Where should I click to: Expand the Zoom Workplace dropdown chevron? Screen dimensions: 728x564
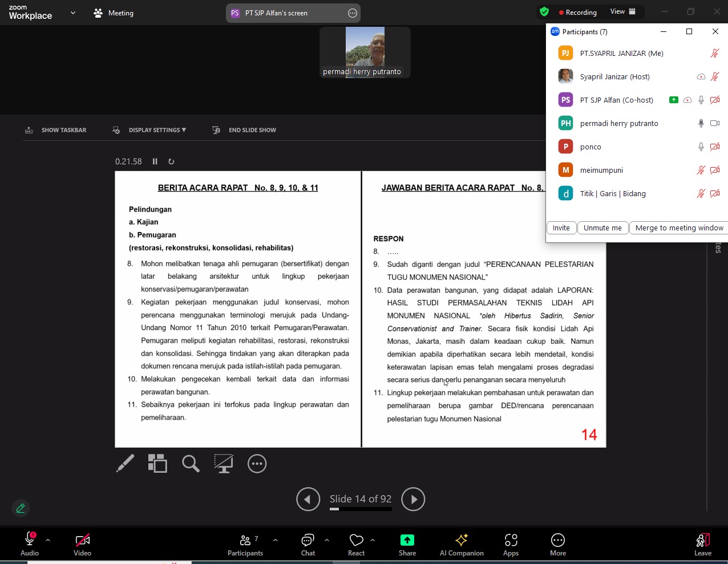click(x=73, y=13)
